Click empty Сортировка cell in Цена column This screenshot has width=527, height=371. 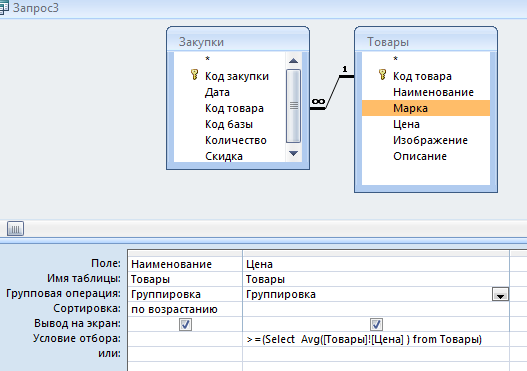tap(376, 309)
